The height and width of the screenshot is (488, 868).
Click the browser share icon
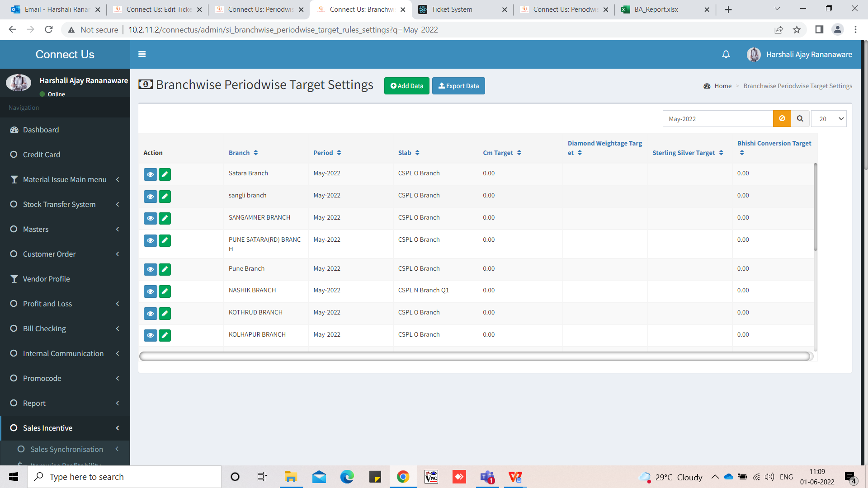click(778, 30)
